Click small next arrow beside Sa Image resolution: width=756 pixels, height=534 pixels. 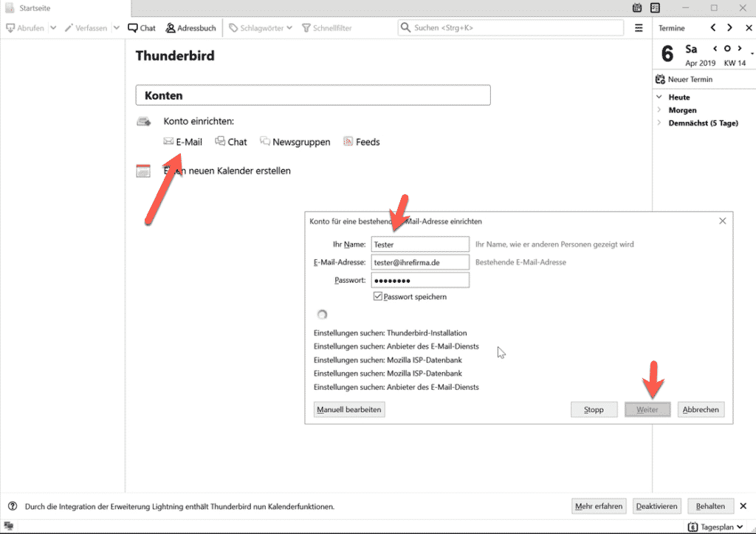coord(740,48)
